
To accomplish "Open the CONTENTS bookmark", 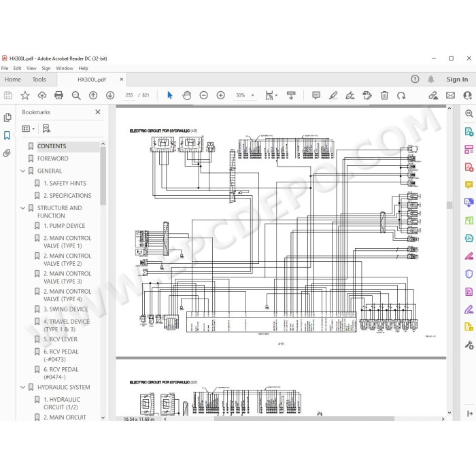I will click(52, 146).
